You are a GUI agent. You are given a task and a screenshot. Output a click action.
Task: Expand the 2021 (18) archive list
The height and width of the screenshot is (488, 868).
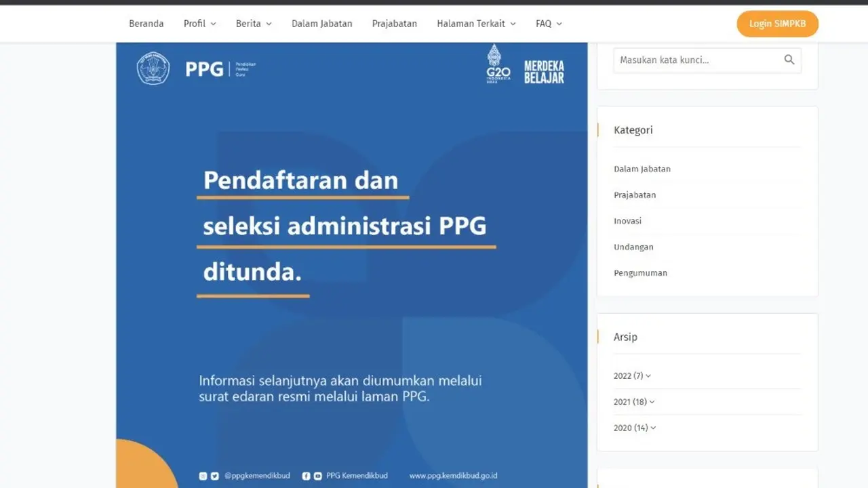coord(633,401)
